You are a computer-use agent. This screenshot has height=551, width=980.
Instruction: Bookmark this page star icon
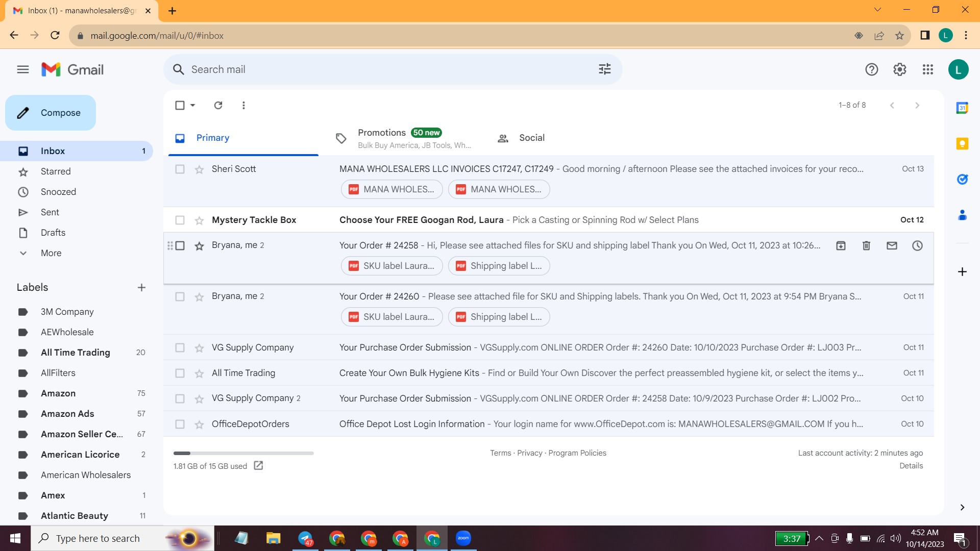pos(899,35)
